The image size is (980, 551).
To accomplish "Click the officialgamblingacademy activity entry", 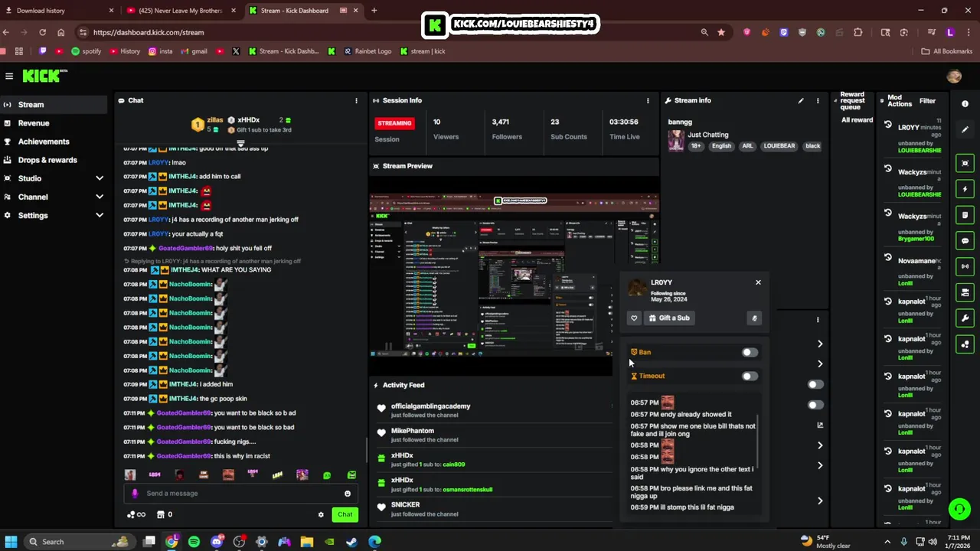I will click(492, 410).
